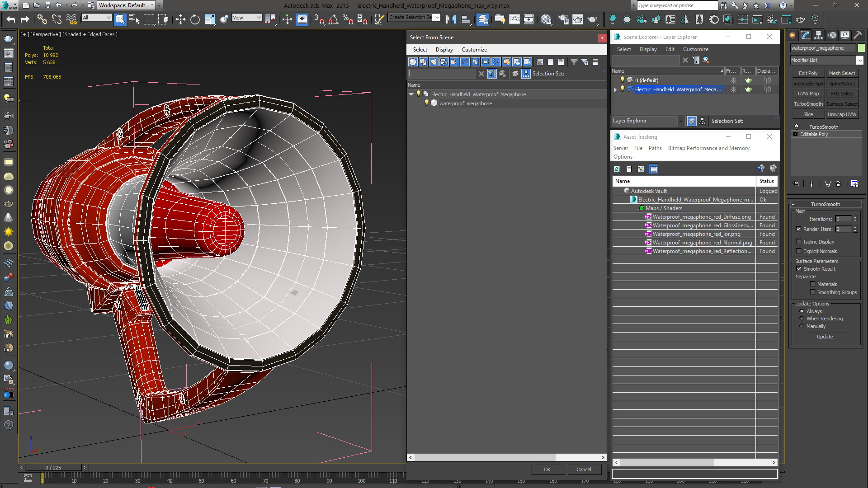Check the Smoothing Groups box
The height and width of the screenshot is (488, 868).
click(x=812, y=292)
